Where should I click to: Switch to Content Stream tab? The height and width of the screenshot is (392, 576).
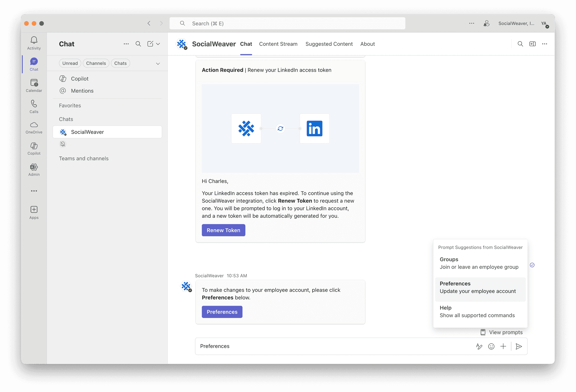pos(278,44)
